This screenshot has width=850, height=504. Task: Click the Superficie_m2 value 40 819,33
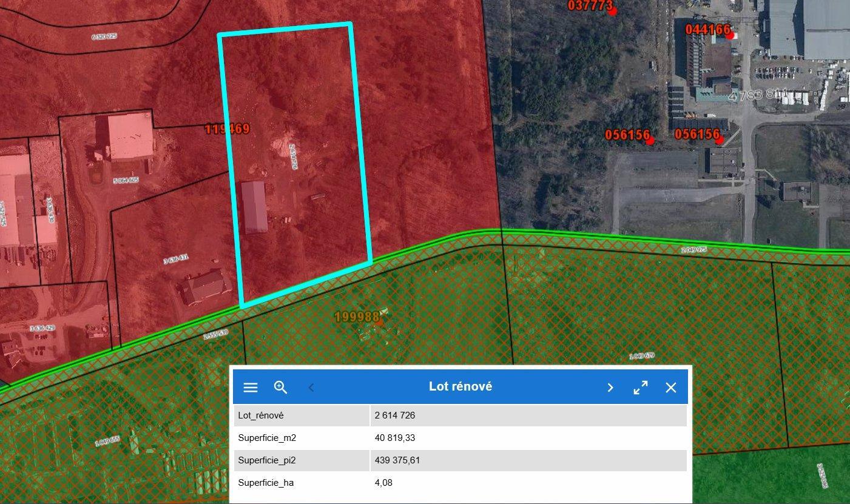[x=395, y=438]
